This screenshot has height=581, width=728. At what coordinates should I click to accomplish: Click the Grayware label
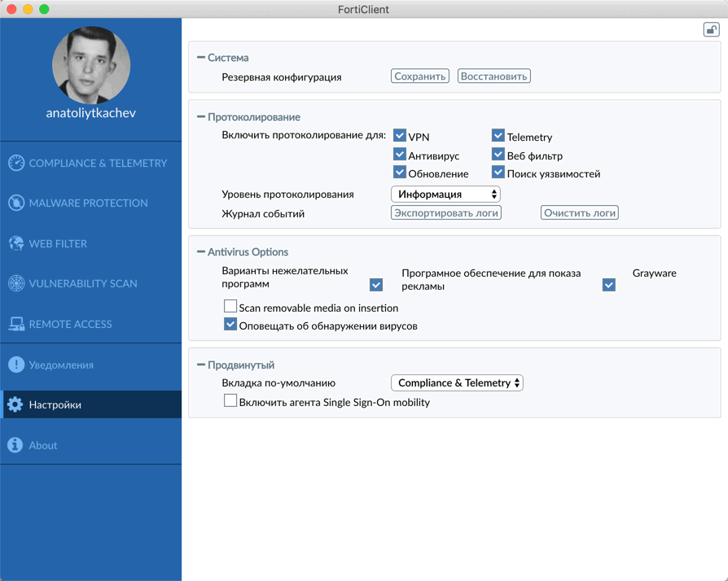pyautogui.click(x=654, y=273)
